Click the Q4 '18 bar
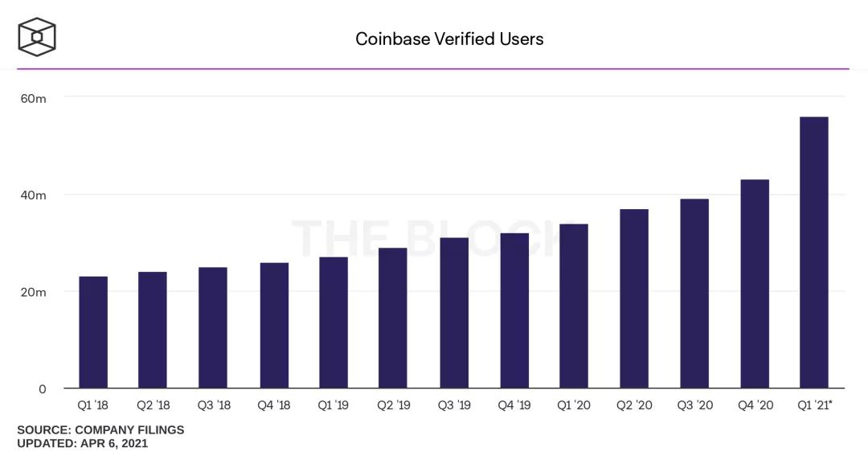 click(274, 325)
